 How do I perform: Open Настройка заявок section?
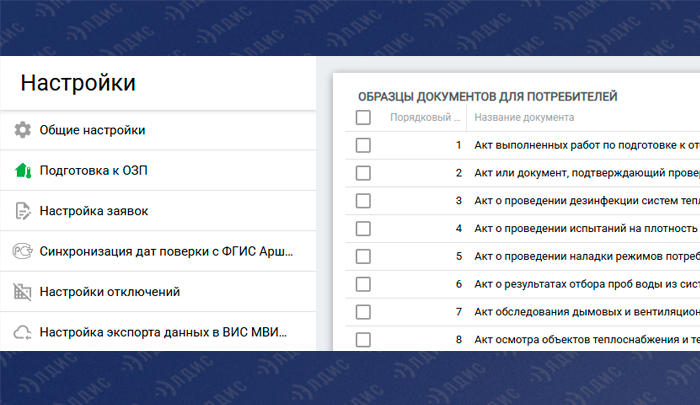[x=158, y=211]
